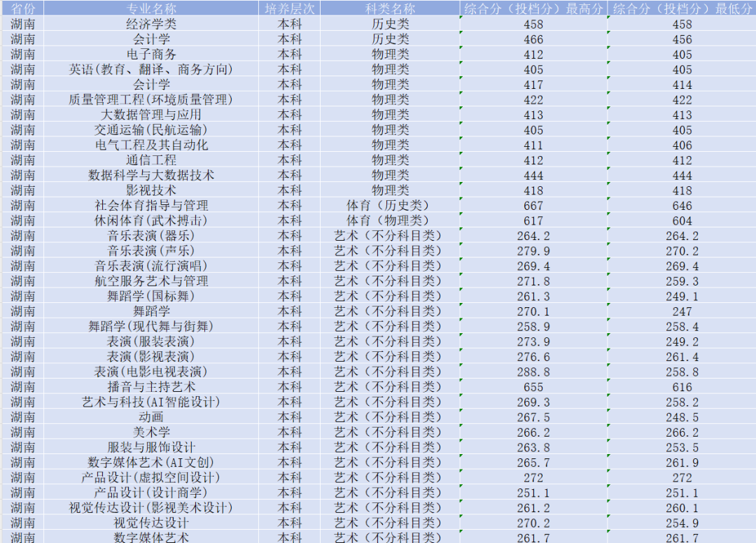The height and width of the screenshot is (543, 756).
Task: Click the score value 253.5
Action: (x=682, y=446)
